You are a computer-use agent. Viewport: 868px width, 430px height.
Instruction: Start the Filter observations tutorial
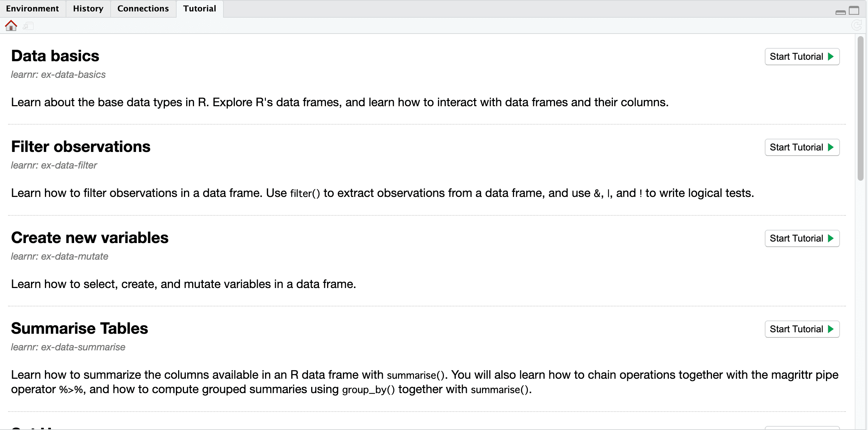click(802, 147)
